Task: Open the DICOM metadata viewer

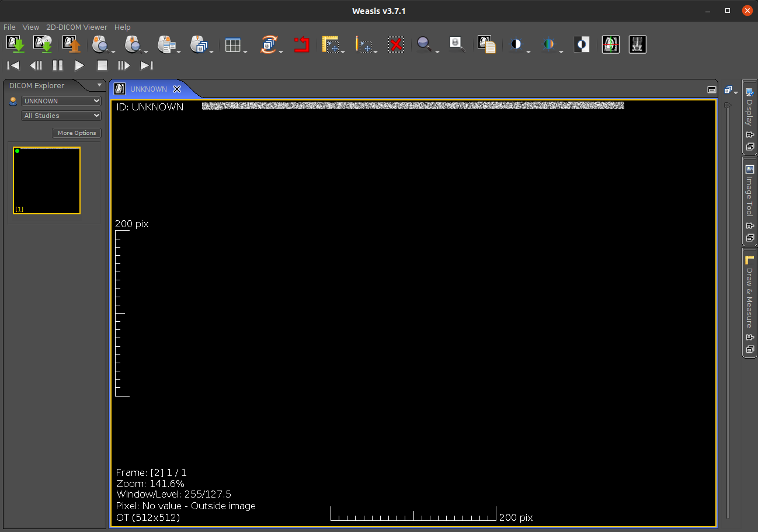Action: [485, 44]
